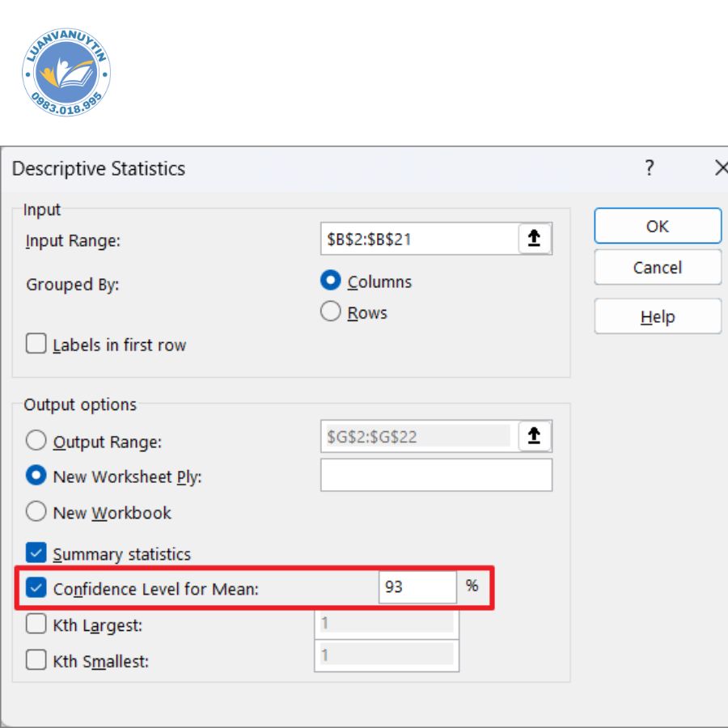Viewport: 728px width, 728px height.
Task: Click the Cancel button
Action: coord(657,268)
